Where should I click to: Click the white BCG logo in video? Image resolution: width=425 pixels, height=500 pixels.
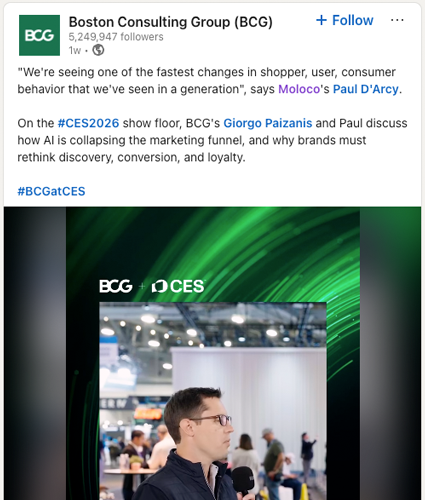pos(116,286)
